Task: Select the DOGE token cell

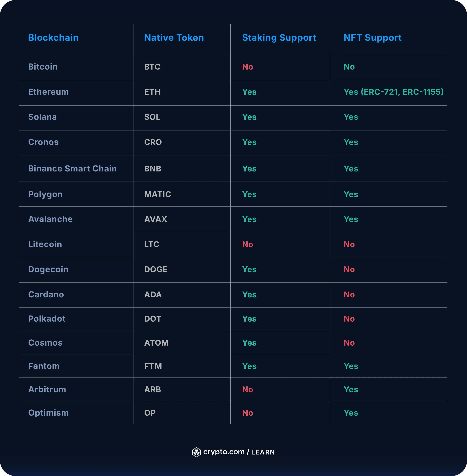Action: [156, 269]
